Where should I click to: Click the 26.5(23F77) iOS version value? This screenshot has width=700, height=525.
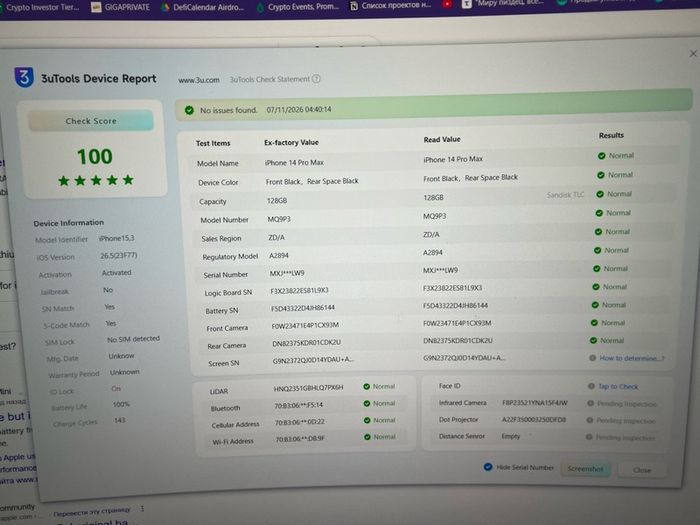click(119, 255)
